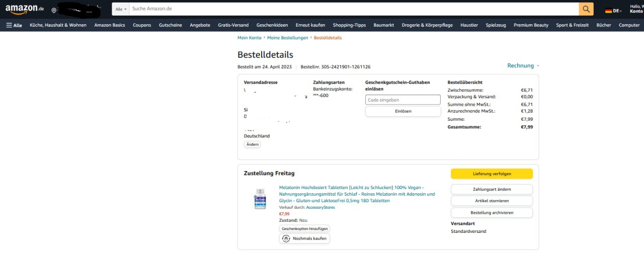Click the delivery location pin icon
Image resolution: width=644 pixels, height=257 pixels.
pos(54,10)
